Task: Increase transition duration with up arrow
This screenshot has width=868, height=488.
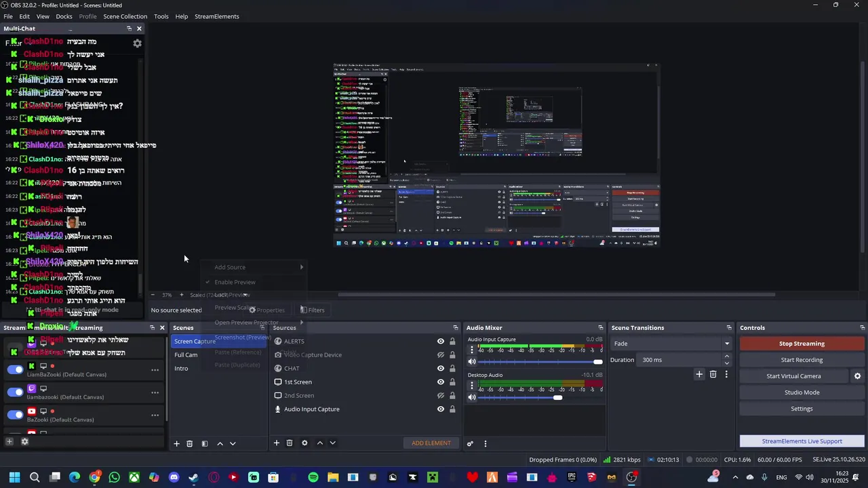Action: click(x=727, y=357)
